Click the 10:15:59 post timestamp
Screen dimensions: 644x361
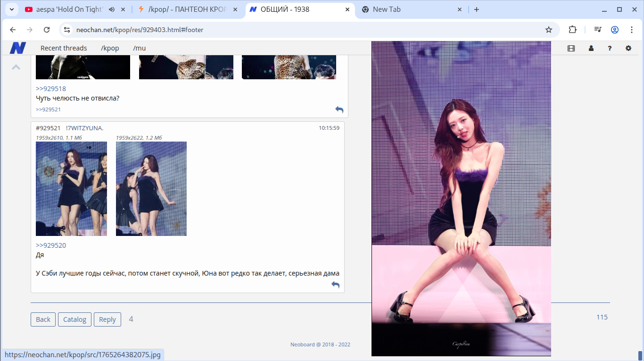click(x=329, y=128)
